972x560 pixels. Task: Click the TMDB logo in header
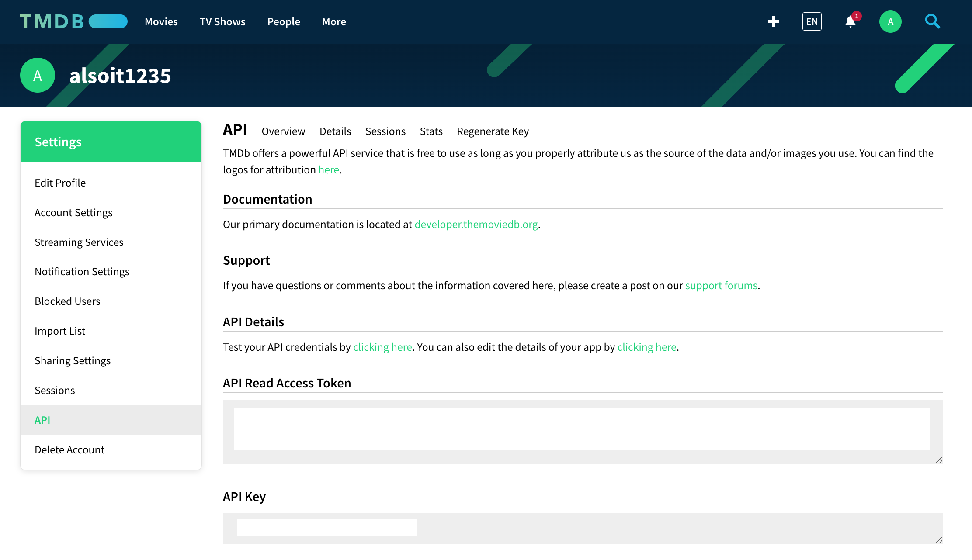[73, 21]
